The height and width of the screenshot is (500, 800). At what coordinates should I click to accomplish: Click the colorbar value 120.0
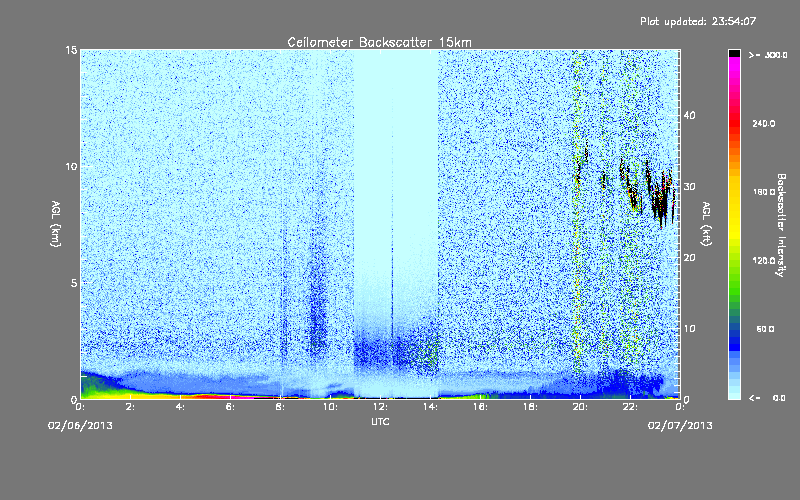click(764, 261)
